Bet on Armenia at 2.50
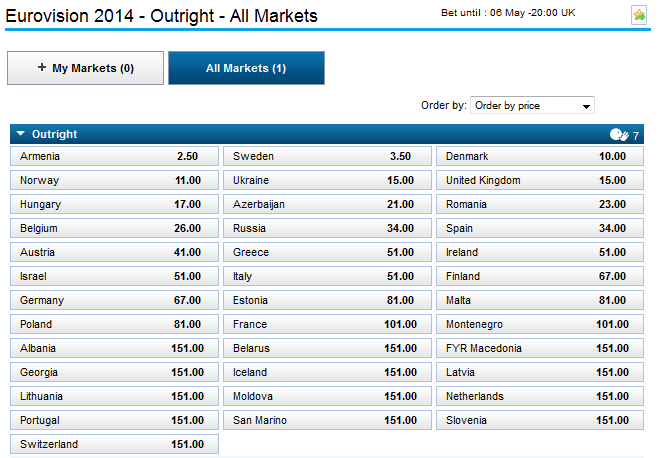 (113, 157)
